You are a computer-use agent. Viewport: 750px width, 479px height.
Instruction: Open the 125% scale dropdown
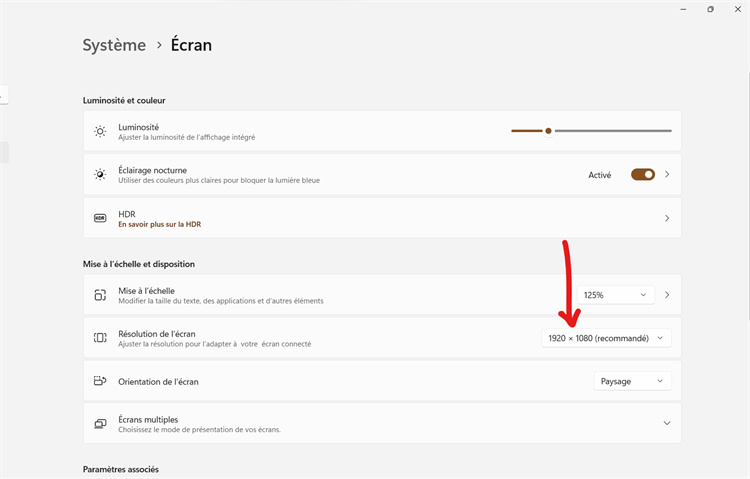[615, 295]
